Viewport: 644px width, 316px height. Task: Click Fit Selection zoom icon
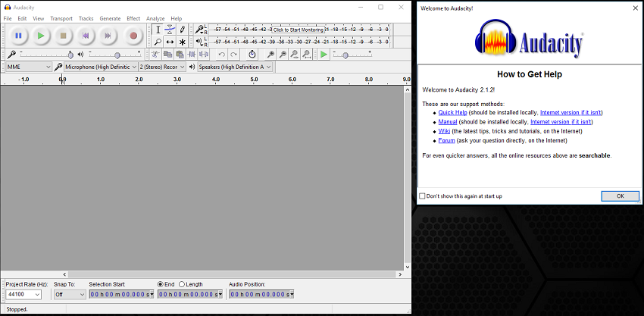[295, 55]
